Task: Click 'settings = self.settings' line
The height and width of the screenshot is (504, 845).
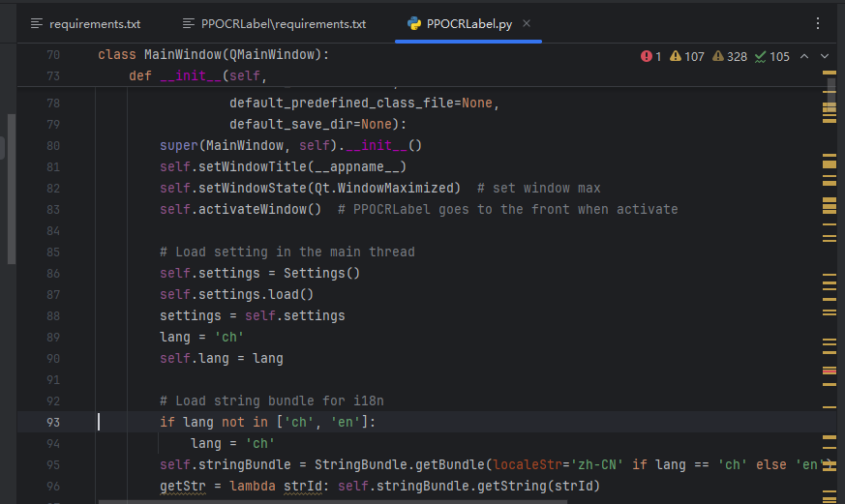Action: [x=253, y=315]
